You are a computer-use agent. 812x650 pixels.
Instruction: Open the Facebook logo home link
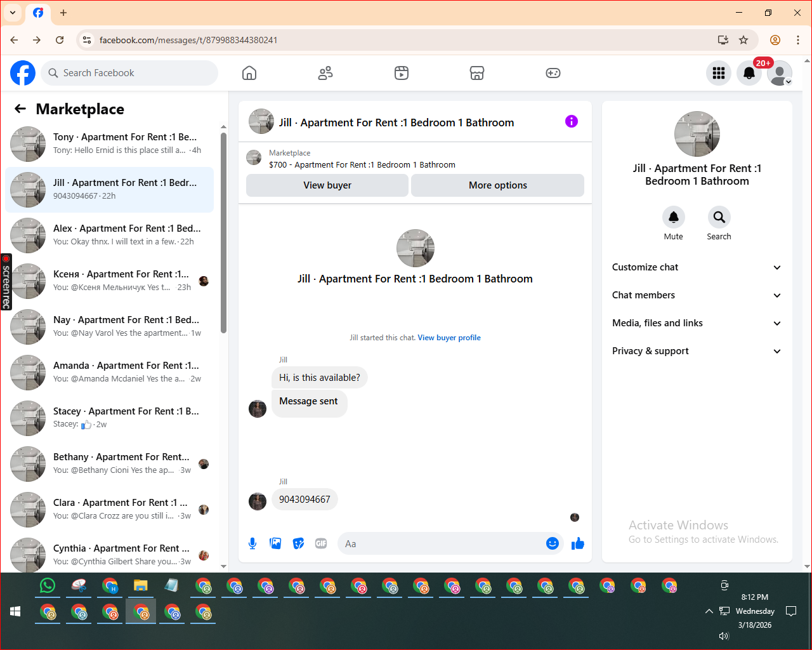coord(23,73)
